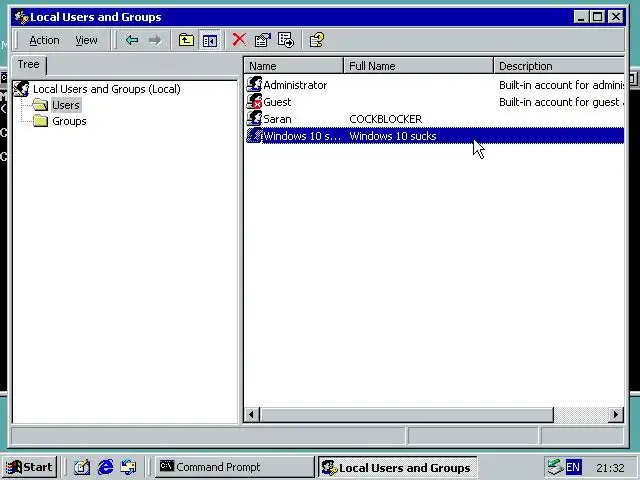Click the disabled Guest account icon
The height and width of the screenshot is (480, 640).
(x=254, y=102)
